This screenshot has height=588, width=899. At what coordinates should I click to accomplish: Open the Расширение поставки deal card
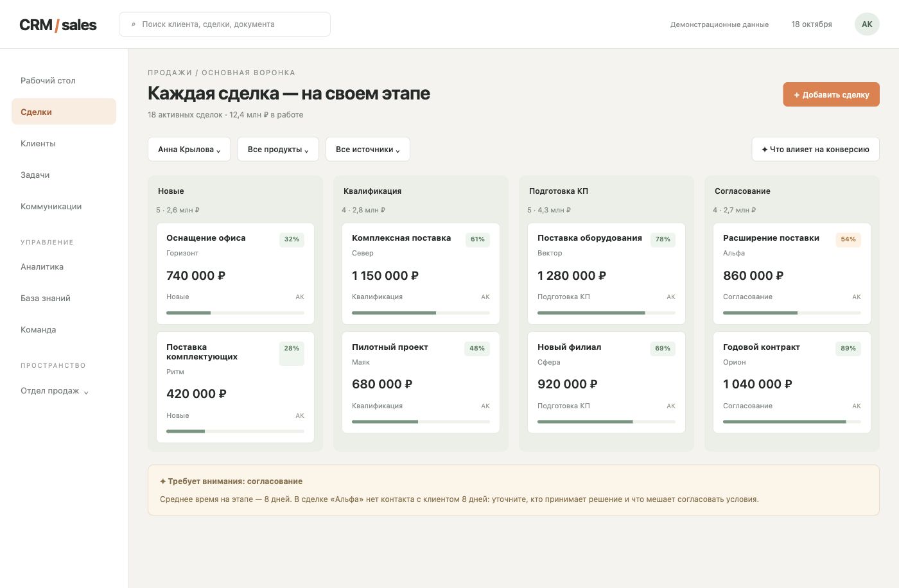[792, 273]
